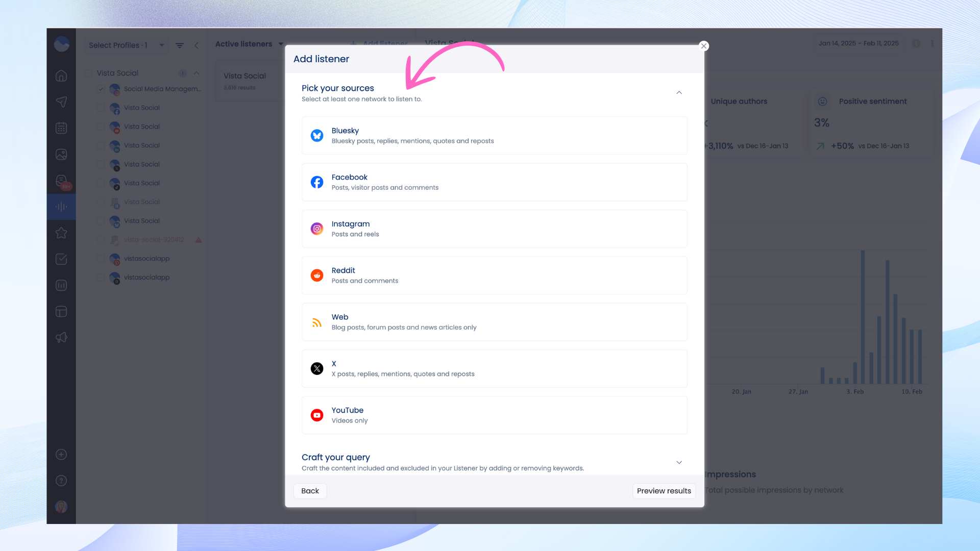
Task: Expand the Craft your query section
Action: (x=679, y=462)
